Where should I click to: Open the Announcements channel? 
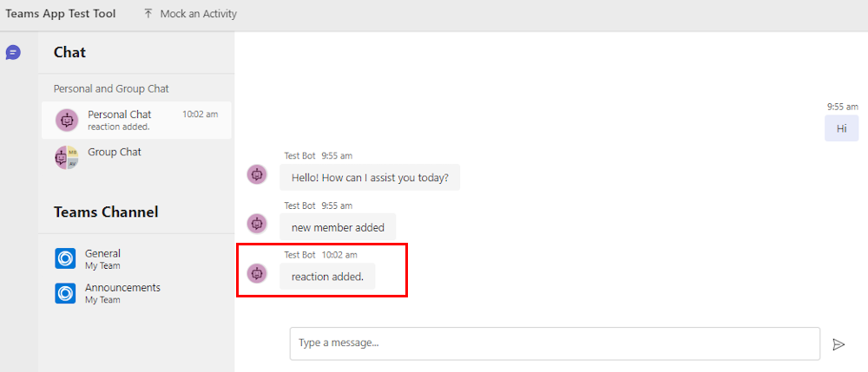coord(136,293)
